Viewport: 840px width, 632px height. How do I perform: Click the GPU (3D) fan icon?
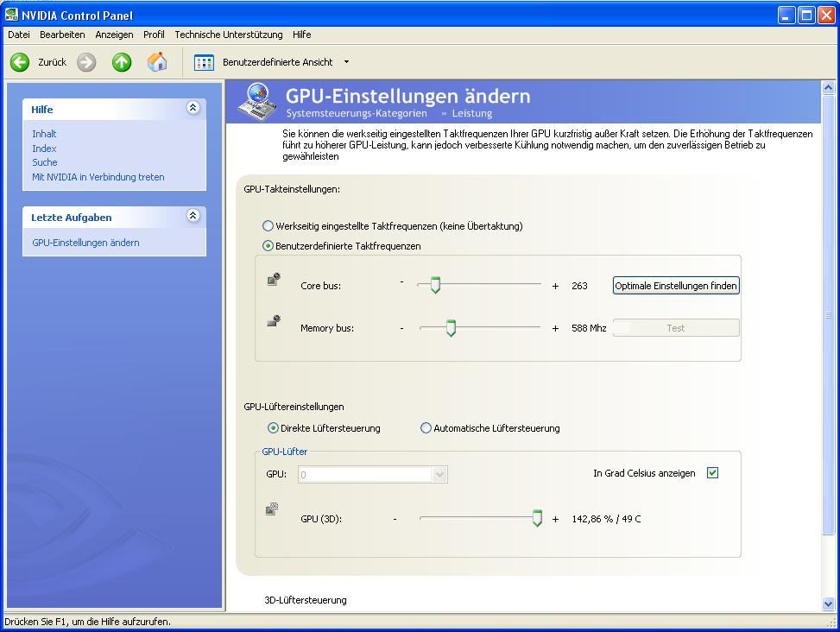pyautogui.click(x=272, y=509)
